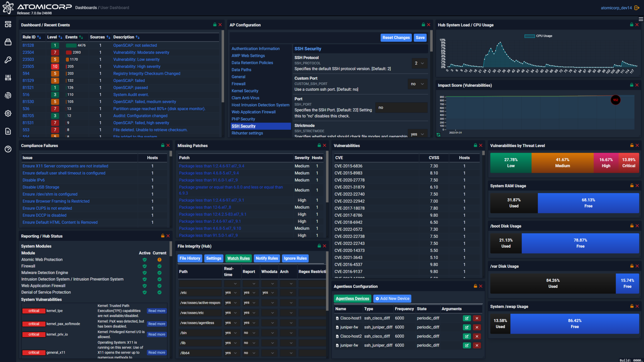Toggle the lock on System RAM Usage panel
The image size is (644, 362).
[632, 185]
